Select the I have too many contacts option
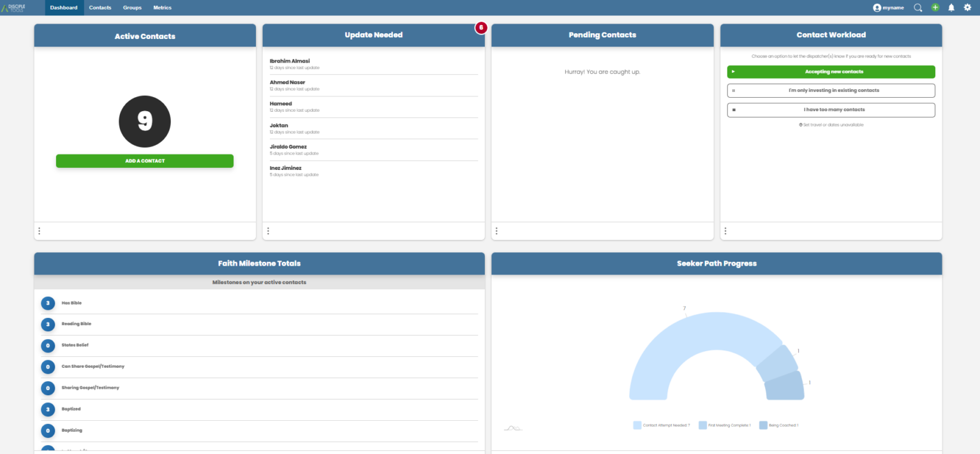Image resolution: width=980 pixels, height=454 pixels. tap(831, 109)
